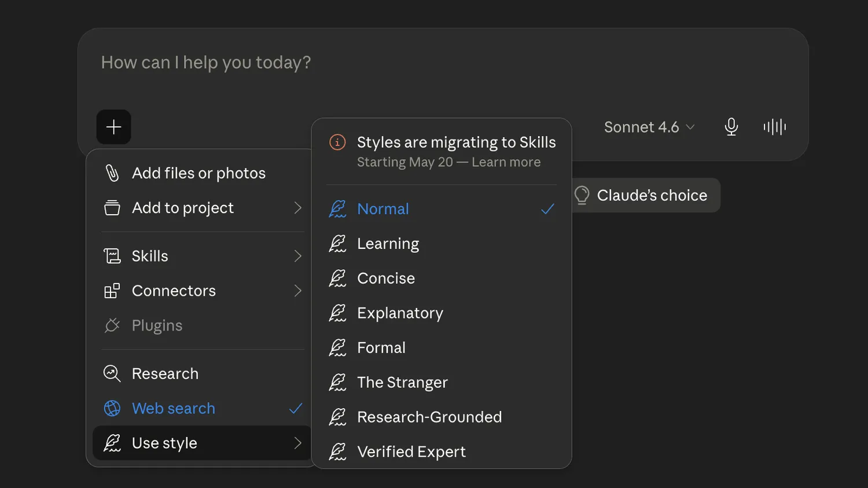The image size is (868, 488).
Task: Click the Use style quill icon
Action: pos(112,443)
